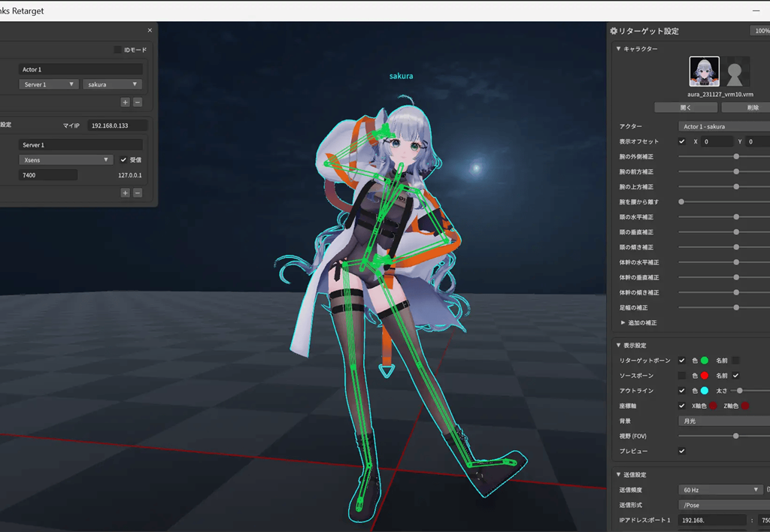This screenshot has width=770, height=532.
Task: Remove an actor with the minus icon
Action: coord(138,102)
